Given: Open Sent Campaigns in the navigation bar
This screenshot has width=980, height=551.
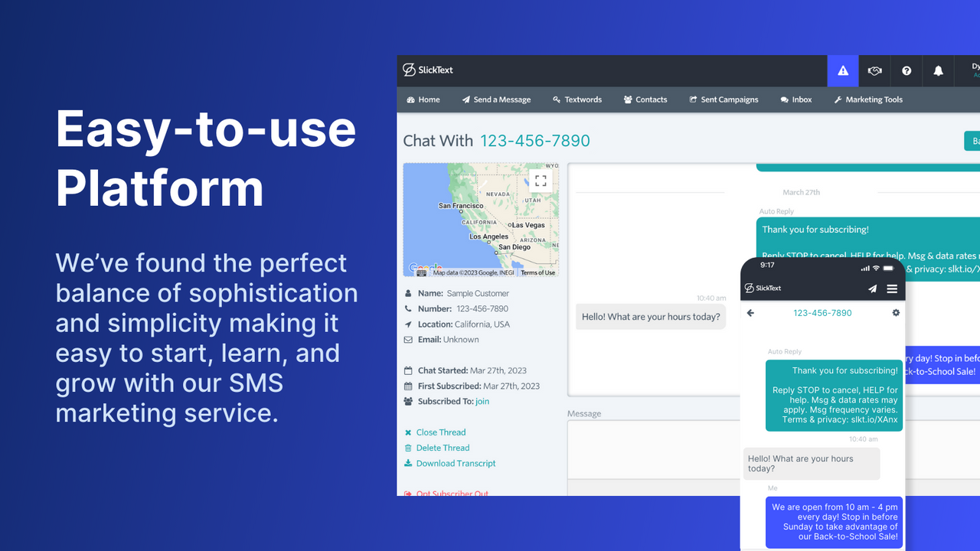Looking at the screenshot, I should click(x=724, y=99).
